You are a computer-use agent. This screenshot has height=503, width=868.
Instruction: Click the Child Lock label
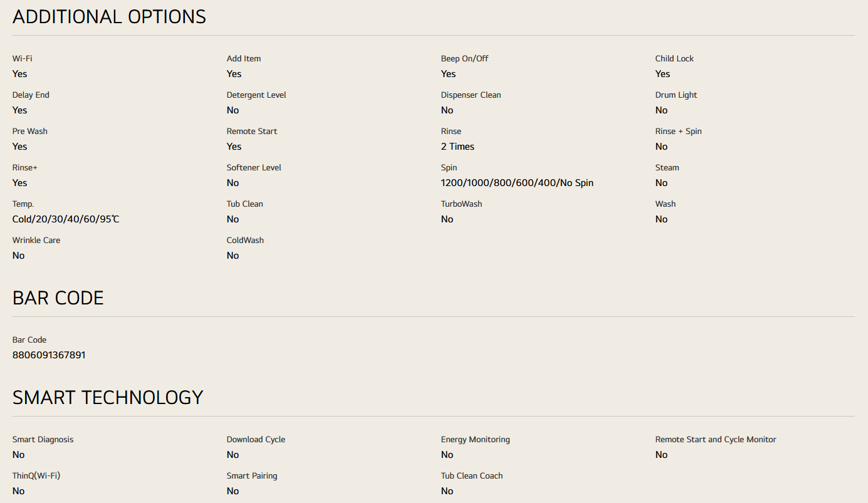[674, 59]
